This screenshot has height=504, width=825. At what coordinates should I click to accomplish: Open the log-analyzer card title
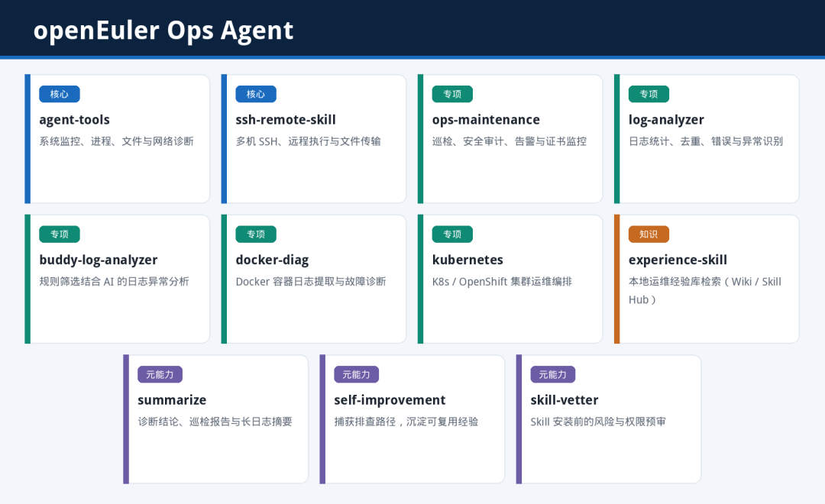[x=666, y=120]
